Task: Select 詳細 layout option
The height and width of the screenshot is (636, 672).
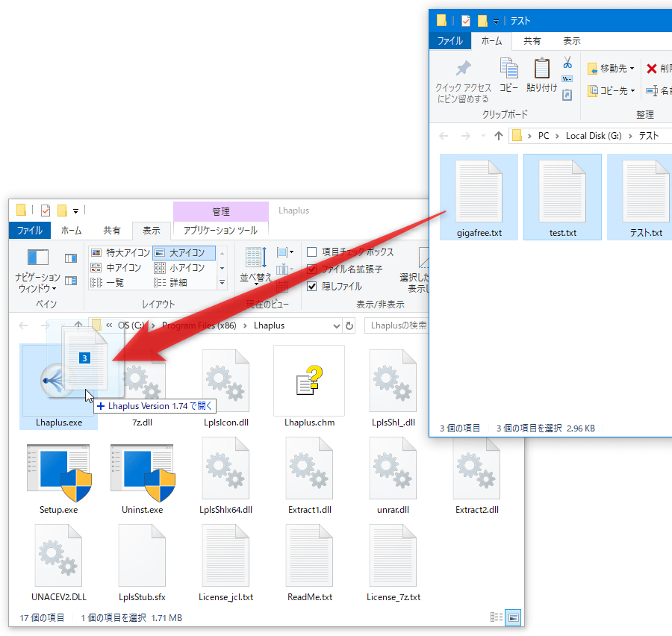Action: click(170, 283)
